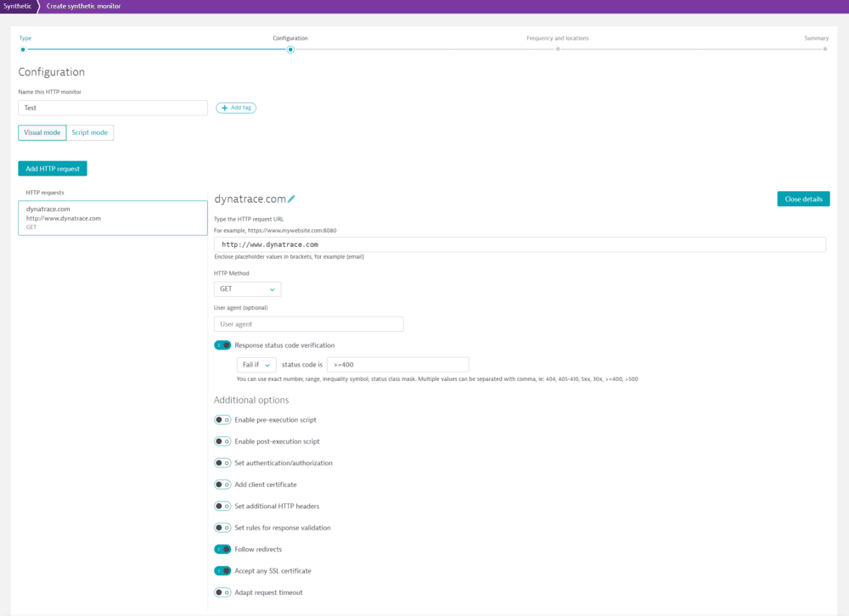
Task: Turn off Follow redirects
Action: [222, 549]
